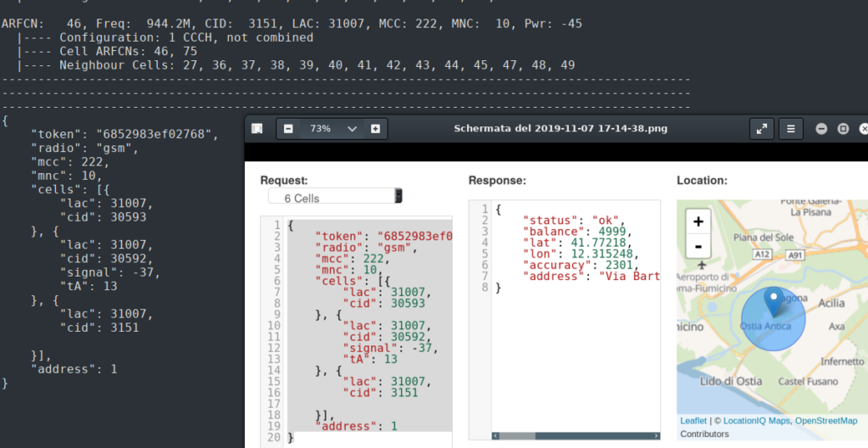868x448 pixels.
Task: Toggle the image gallery sidebar icon
Action: pyautogui.click(x=257, y=129)
